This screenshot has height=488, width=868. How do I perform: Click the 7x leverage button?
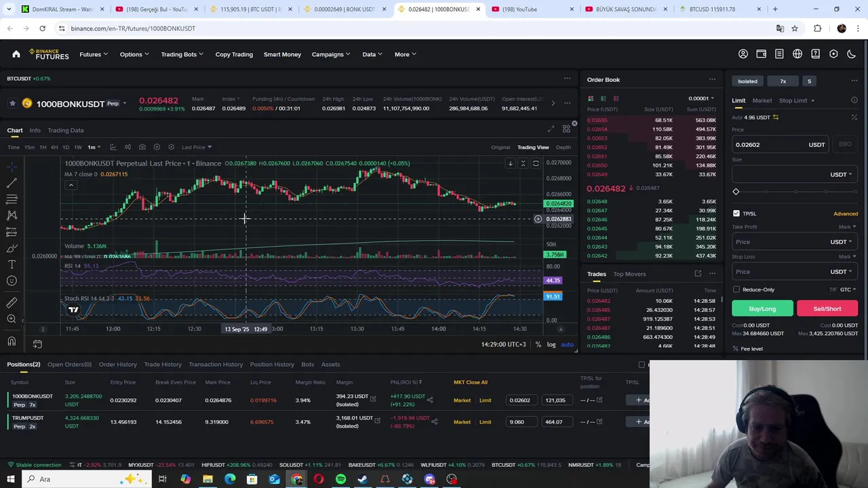tap(783, 81)
